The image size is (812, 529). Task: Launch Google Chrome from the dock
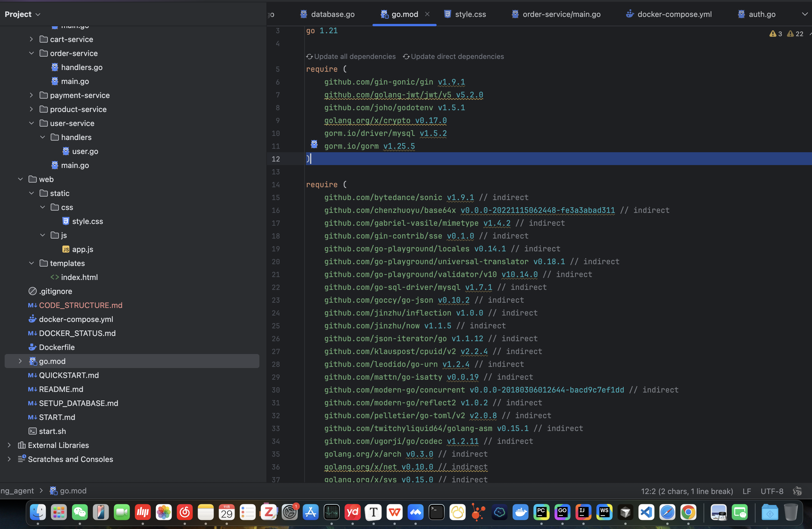point(688,512)
